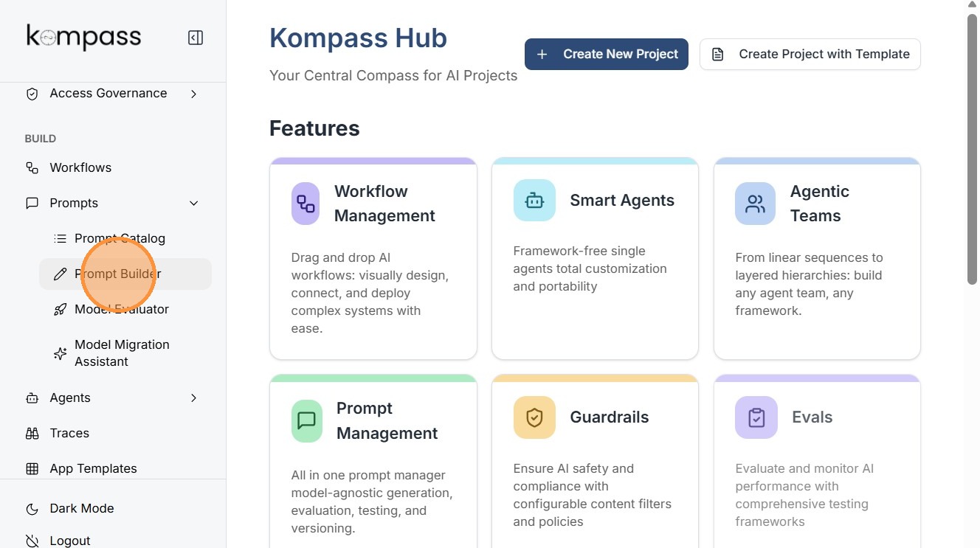Toggle Dark Mode in sidebar
Image resolution: width=980 pixels, height=548 pixels.
[81, 508]
